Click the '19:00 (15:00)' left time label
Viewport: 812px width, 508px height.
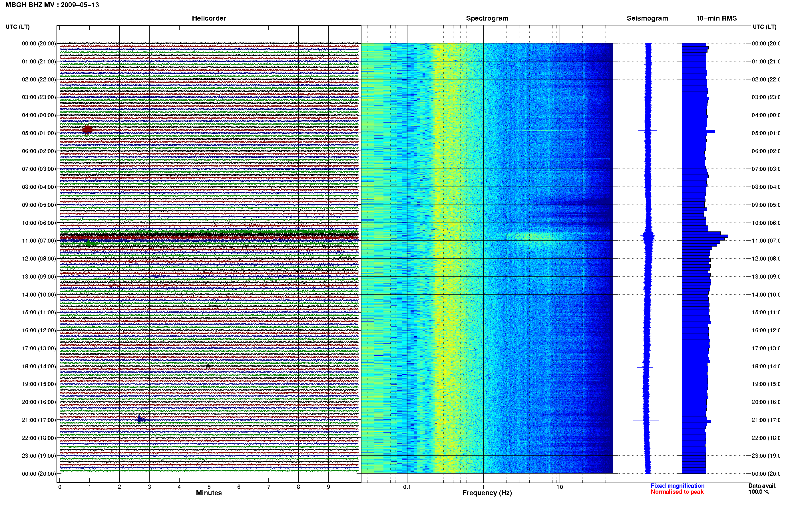point(39,384)
